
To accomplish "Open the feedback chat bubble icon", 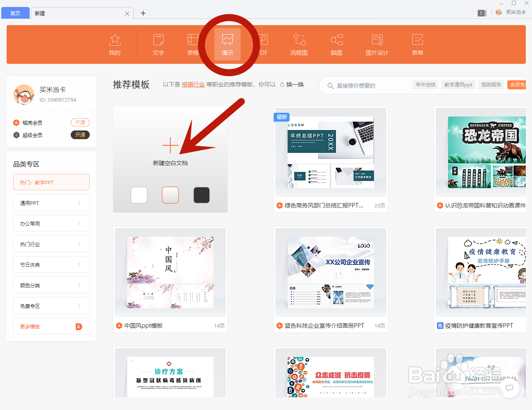I will [x=509, y=388].
